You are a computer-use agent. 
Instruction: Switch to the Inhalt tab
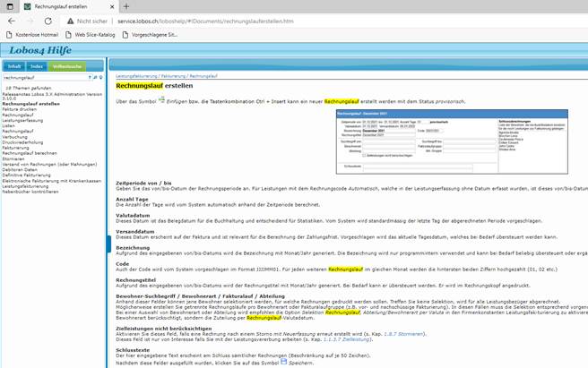14,66
